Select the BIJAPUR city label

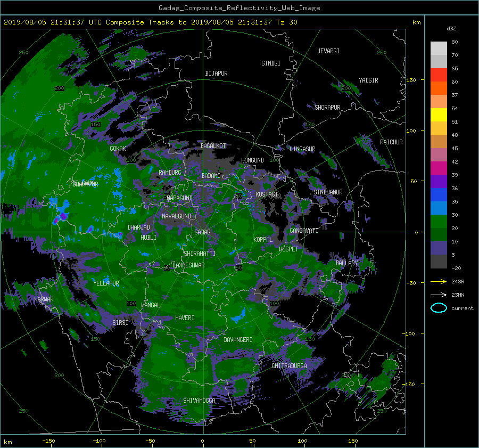(x=216, y=74)
